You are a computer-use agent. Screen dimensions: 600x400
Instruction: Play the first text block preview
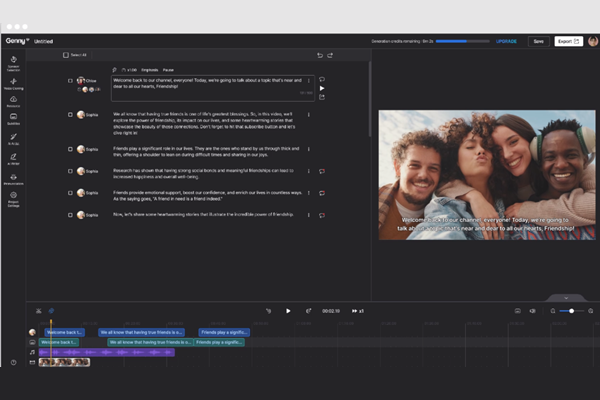[322, 88]
